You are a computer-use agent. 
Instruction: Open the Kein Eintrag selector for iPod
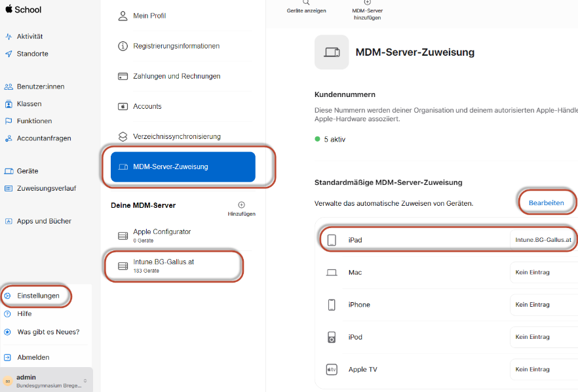coord(533,337)
